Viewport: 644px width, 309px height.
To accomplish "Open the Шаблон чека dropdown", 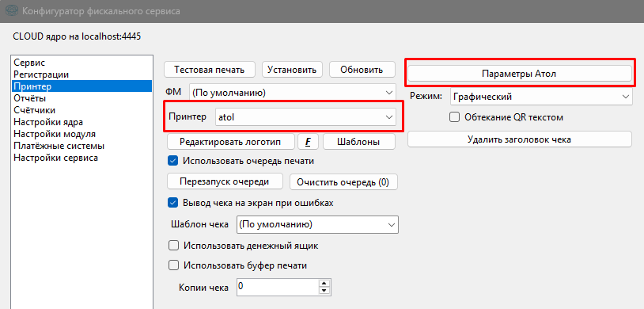I will pyautogui.click(x=317, y=225).
